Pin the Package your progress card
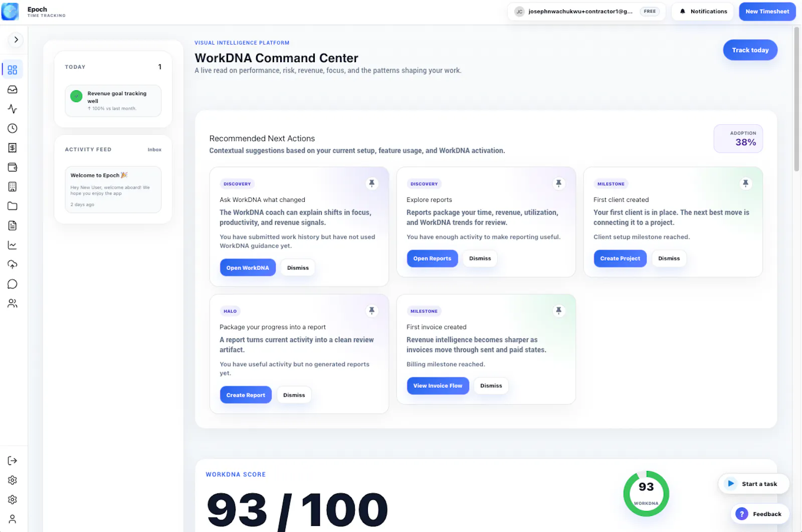Image resolution: width=802 pixels, height=532 pixels. [x=372, y=311]
